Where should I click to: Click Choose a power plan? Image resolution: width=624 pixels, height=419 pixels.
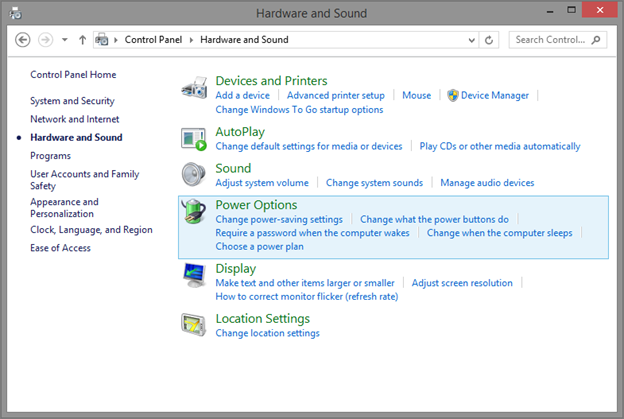(x=259, y=247)
